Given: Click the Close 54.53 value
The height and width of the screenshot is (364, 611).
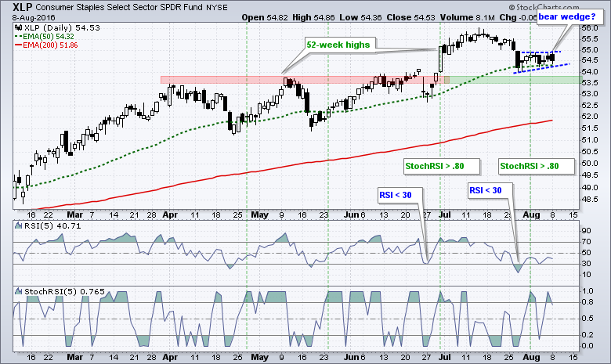Looking at the screenshot, I should (410, 17).
